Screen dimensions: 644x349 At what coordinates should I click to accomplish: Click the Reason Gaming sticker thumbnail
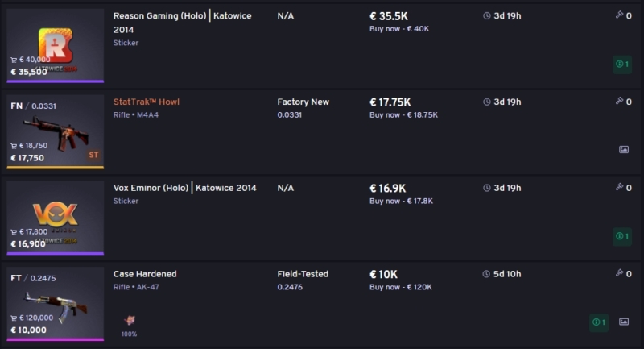coord(55,44)
